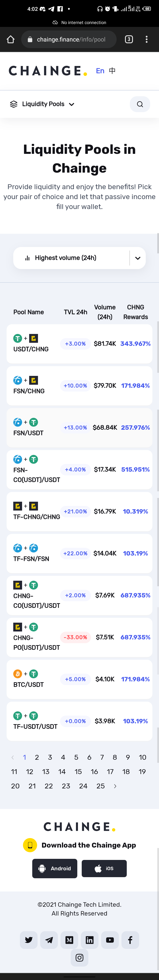Open the Twitter social icon

tap(29, 940)
